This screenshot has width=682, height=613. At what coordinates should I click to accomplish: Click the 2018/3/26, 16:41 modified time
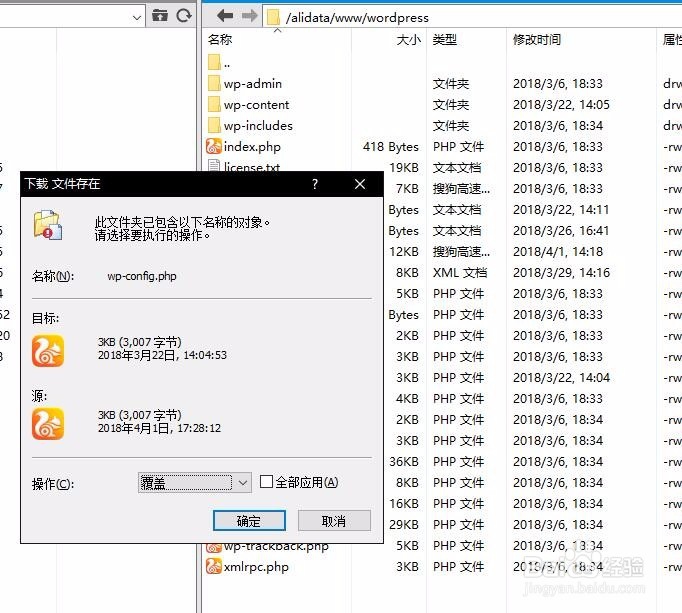(x=561, y=231)
